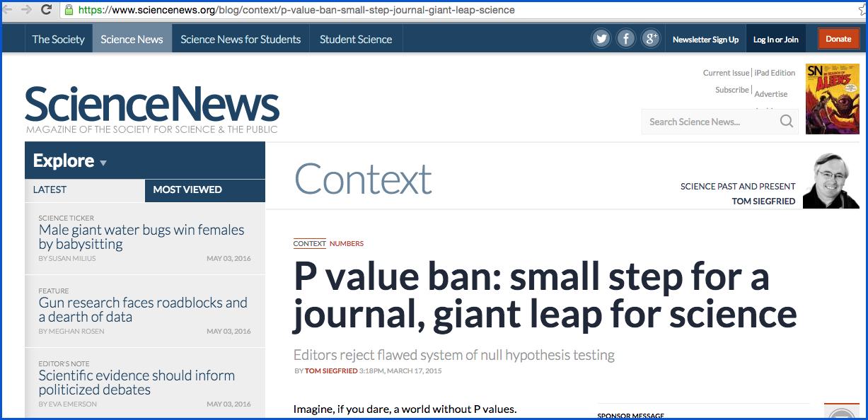Click the Twitter icon in header
Screen dimensions: 868x420
coord(601,39)
